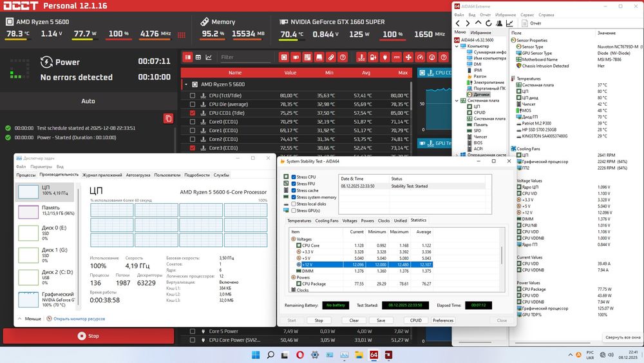Image resolution: width=644 pixels, height=363 pixels.
Task: Switch to Temperatures tab in Stability Test
Action: (x=299, y=221)
